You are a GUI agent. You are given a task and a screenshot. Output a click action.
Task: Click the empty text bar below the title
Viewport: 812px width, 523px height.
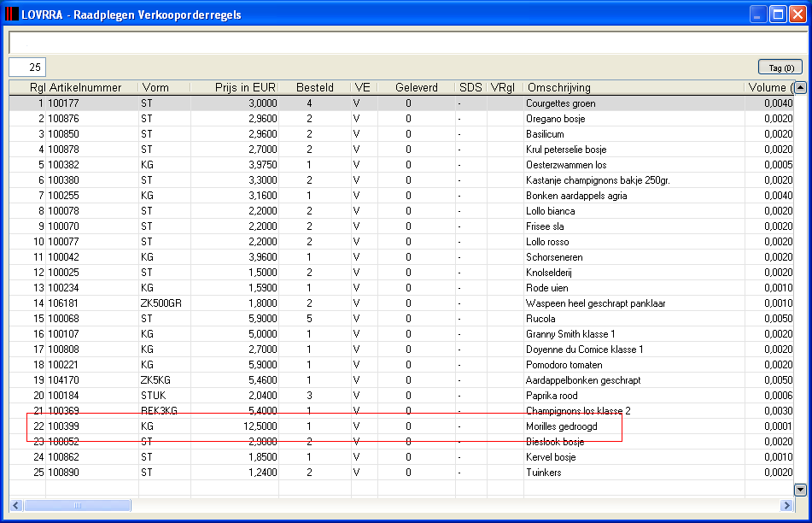click(x=408, y=43)
